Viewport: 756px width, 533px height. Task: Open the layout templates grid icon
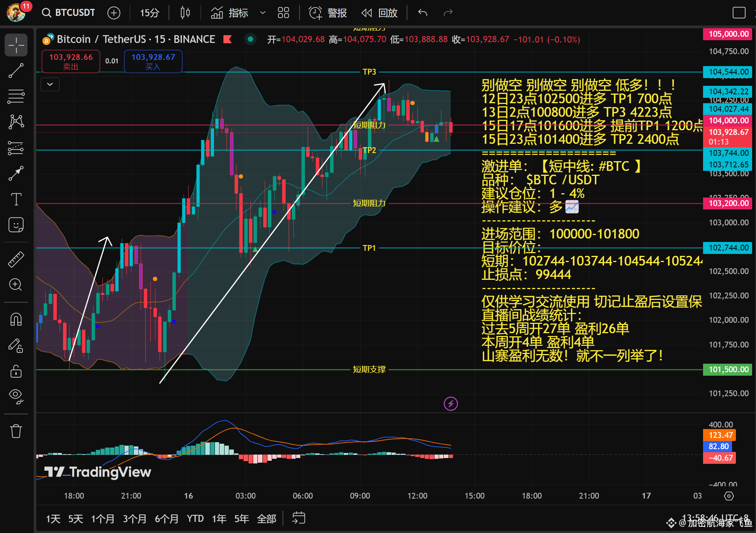point(283,13)
